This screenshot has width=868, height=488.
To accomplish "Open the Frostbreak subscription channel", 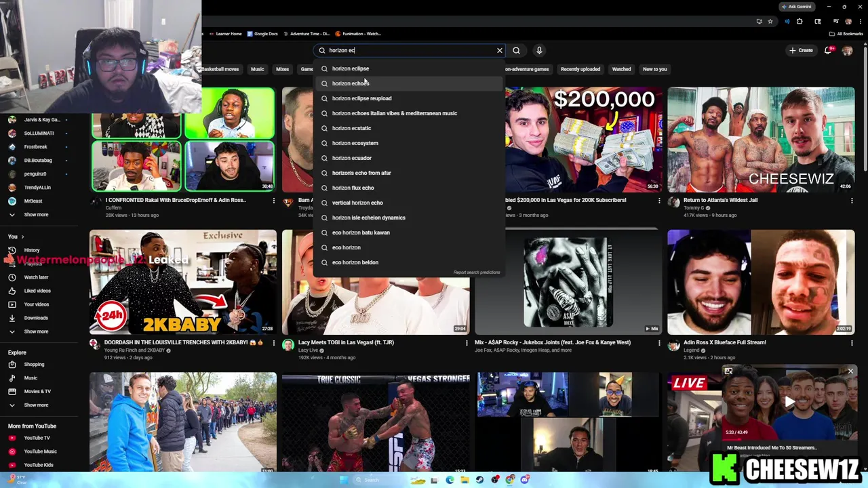I will pyautogui.click(x=35, y=147).
